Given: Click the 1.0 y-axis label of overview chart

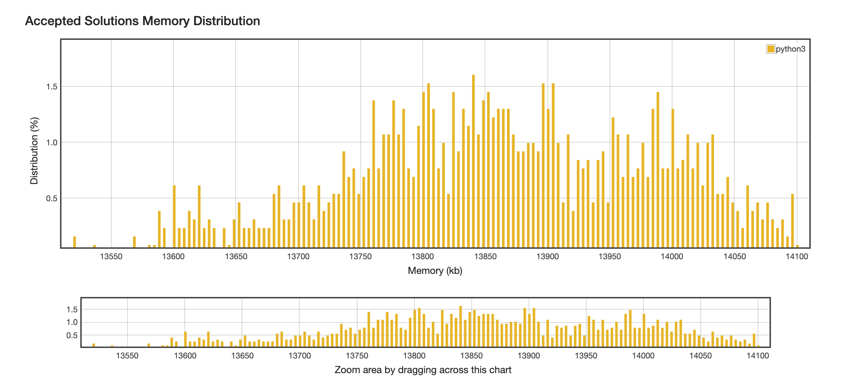Looking at the screenshot, I should coord(72,322).
